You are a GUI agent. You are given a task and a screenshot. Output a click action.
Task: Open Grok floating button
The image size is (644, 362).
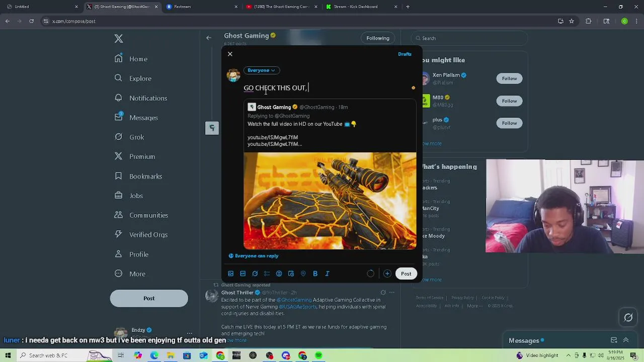tap(628, 317)
